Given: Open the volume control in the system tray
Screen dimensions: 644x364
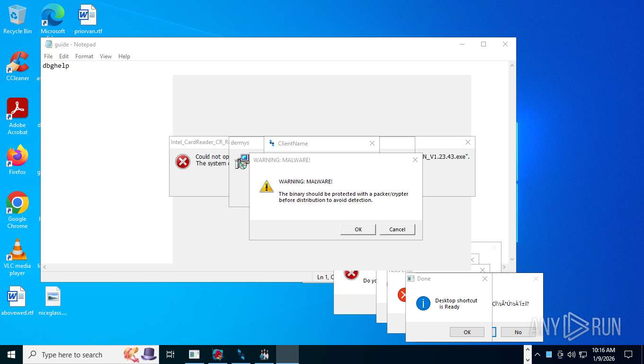Looking at the screenshot, I should click(571, 355).
